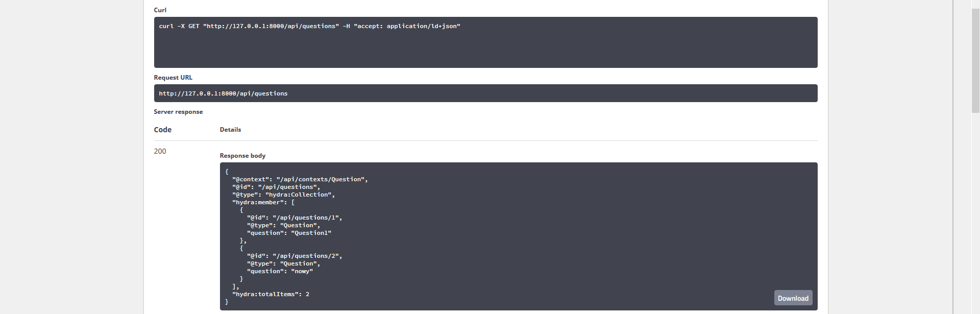Click the Download button for the response body

click(x=793, y=298)
